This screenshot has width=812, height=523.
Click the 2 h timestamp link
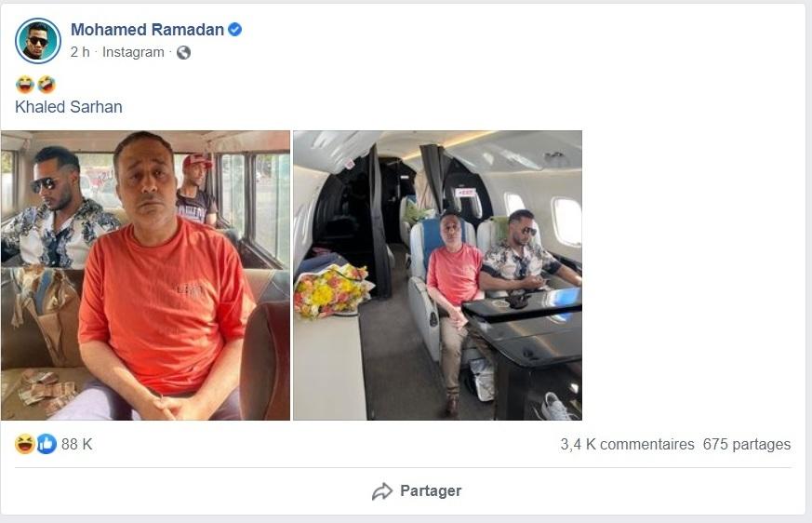pyautogui.click(x=80, y=52)
